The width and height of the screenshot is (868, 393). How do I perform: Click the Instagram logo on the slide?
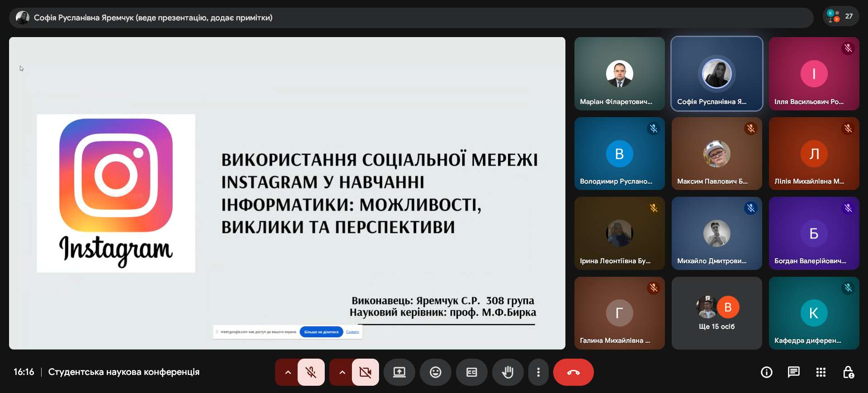116,193
